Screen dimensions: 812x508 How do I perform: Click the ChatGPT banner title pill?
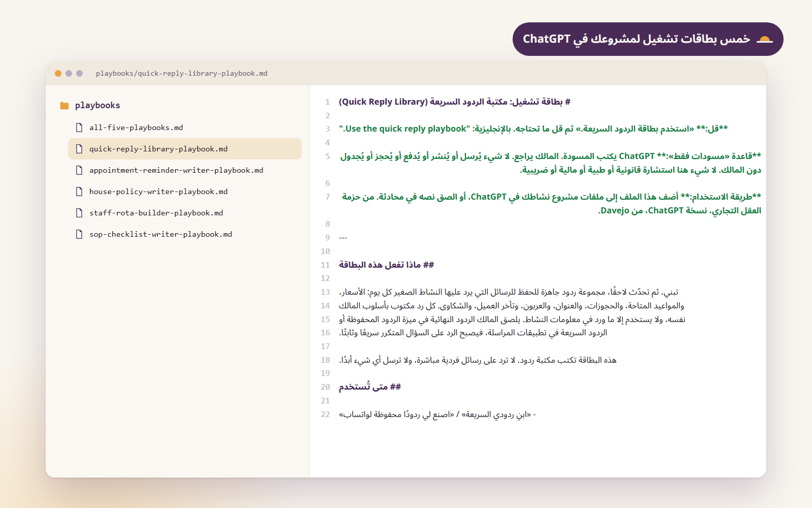coord(648,39)
